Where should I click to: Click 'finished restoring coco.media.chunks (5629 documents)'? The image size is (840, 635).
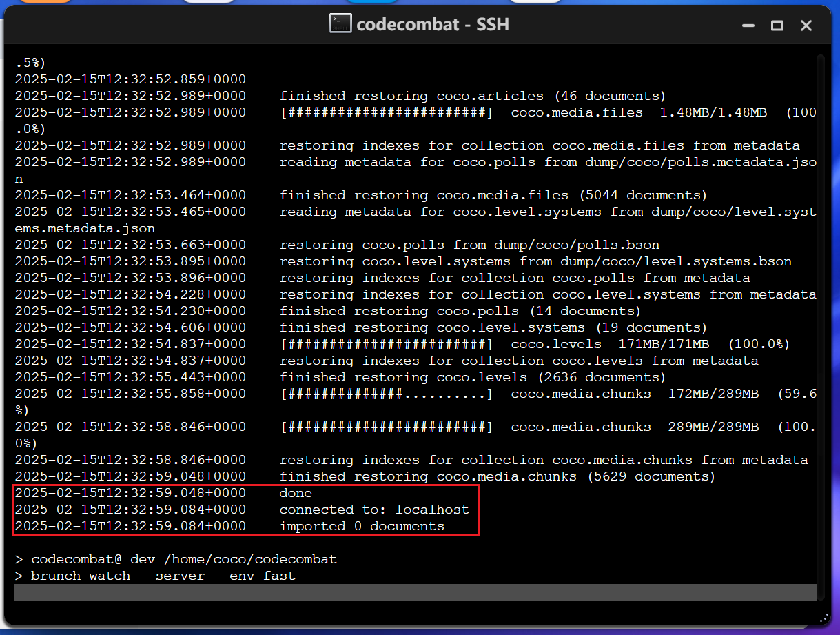coord(498,476)
